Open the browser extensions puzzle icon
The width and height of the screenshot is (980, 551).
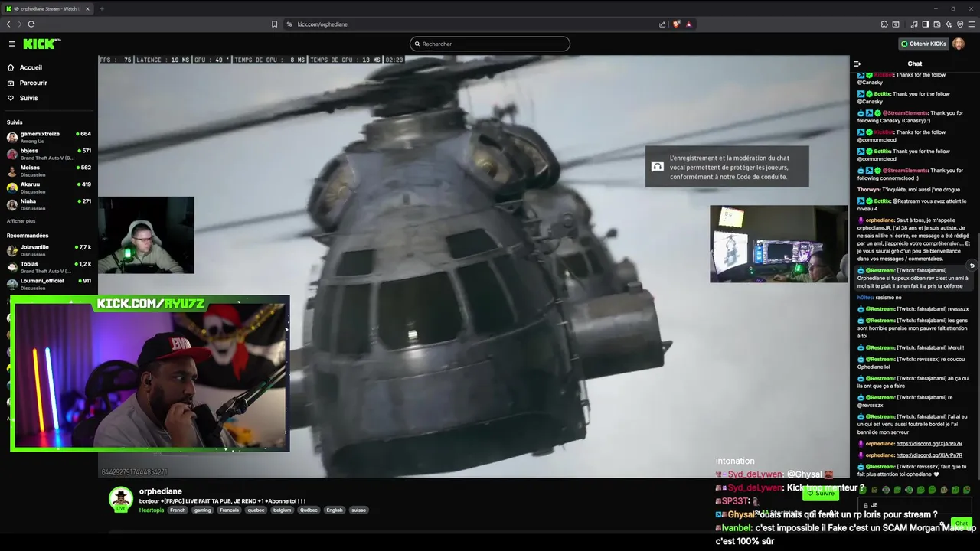(x=884, y=24)
